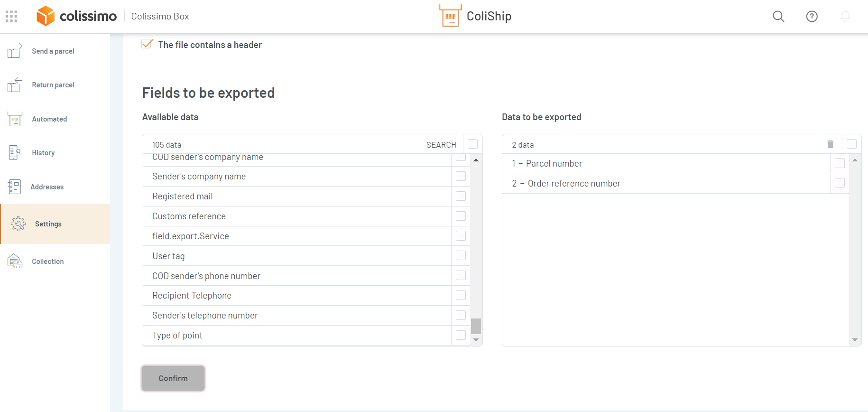Click SEARCH in Available data
The image size is (868, 412).
tap(441, 145)
